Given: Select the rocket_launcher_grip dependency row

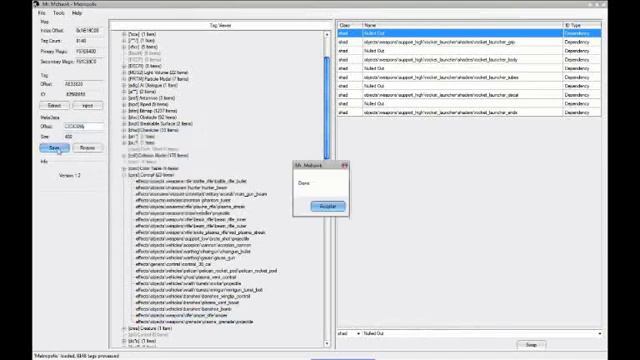Looking at the screenshot, I should click(x=469, y=42).
